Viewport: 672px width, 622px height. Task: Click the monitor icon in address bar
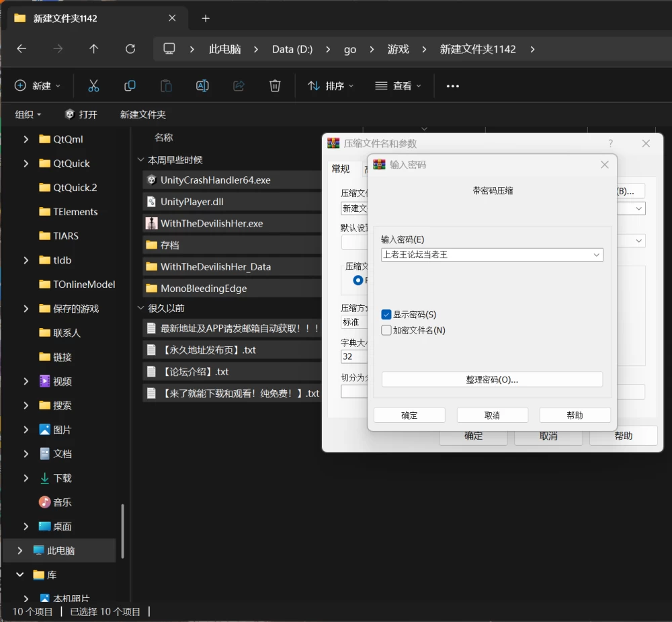point(169,48)
